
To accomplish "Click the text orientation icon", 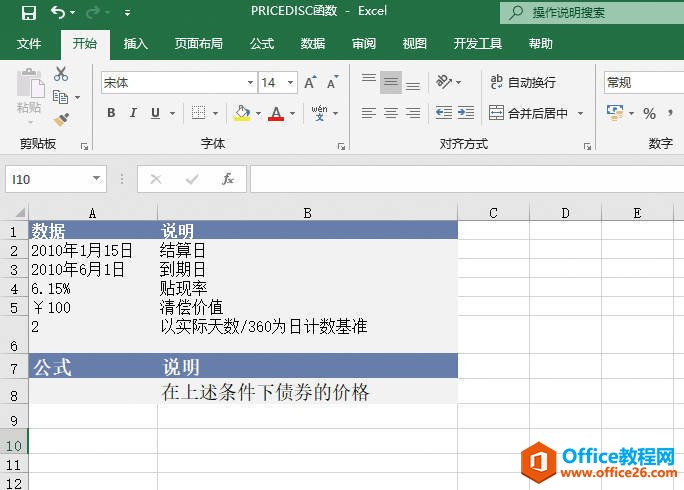I will coord(444,82).
